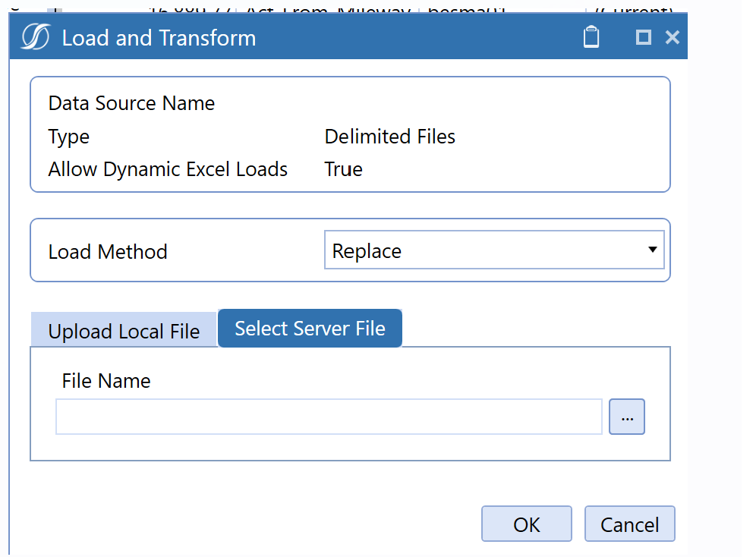Click the maximize icon on the dialog
The image size is (756, 557).
coord(643,36)
